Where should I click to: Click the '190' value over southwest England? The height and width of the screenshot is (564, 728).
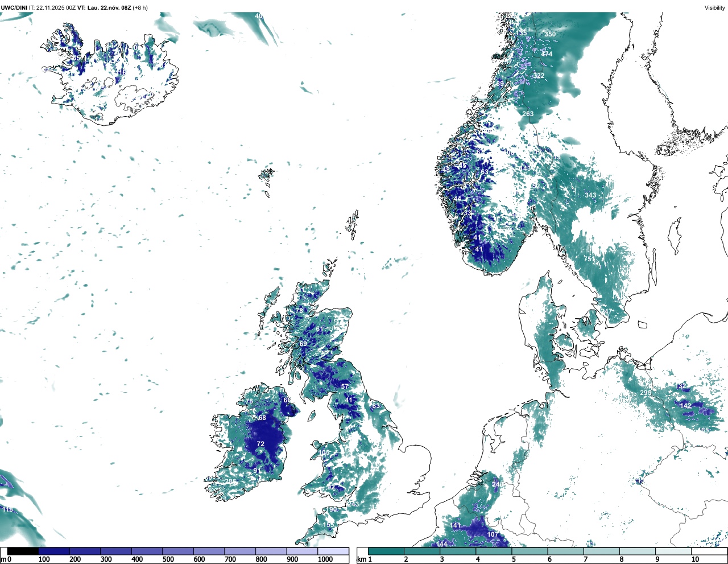pos(332,509)
